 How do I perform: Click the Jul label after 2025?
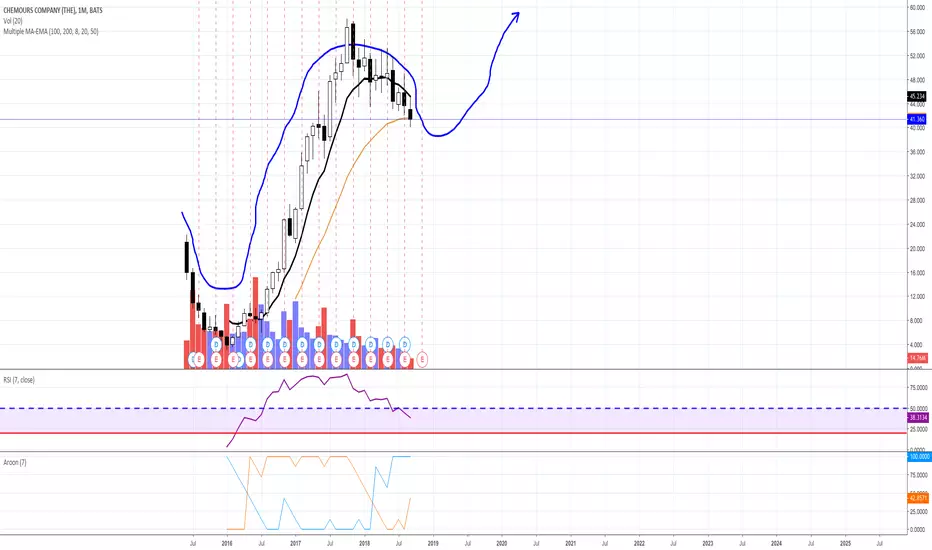880,543
